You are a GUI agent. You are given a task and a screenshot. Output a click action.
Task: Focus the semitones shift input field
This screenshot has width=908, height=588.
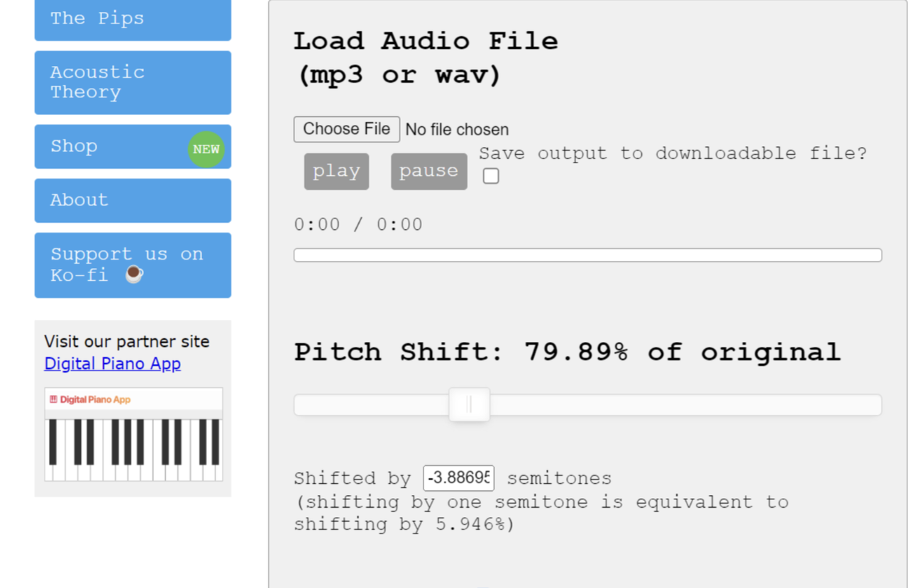pos(458,478)
